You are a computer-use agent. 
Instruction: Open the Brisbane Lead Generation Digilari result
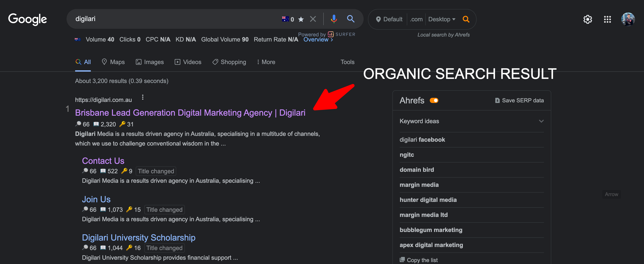tap(190, 113)
